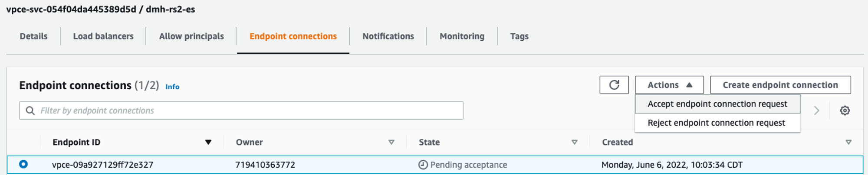
Task: Open the Load balancers tab
Action: [103, 36]
